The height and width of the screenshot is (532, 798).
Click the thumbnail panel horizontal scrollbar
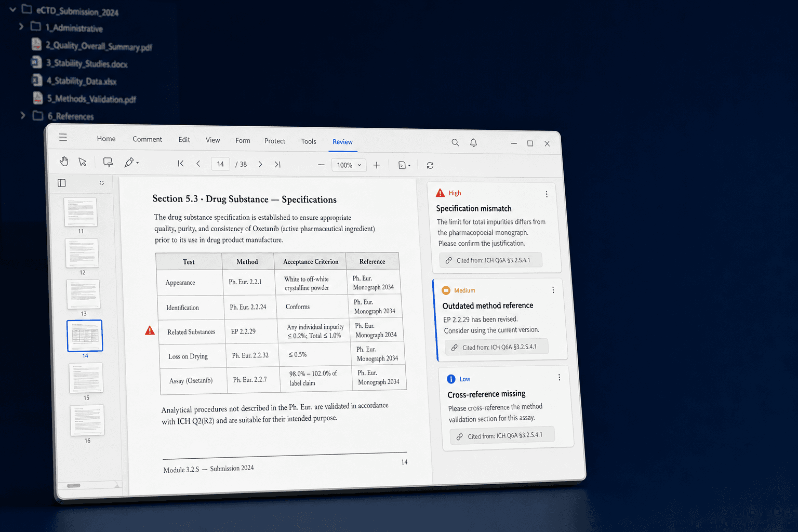(74, 485)
